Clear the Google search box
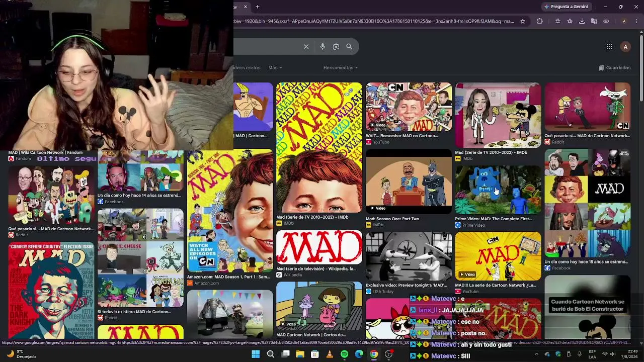 pyautogui.click(x=306, y=47)
